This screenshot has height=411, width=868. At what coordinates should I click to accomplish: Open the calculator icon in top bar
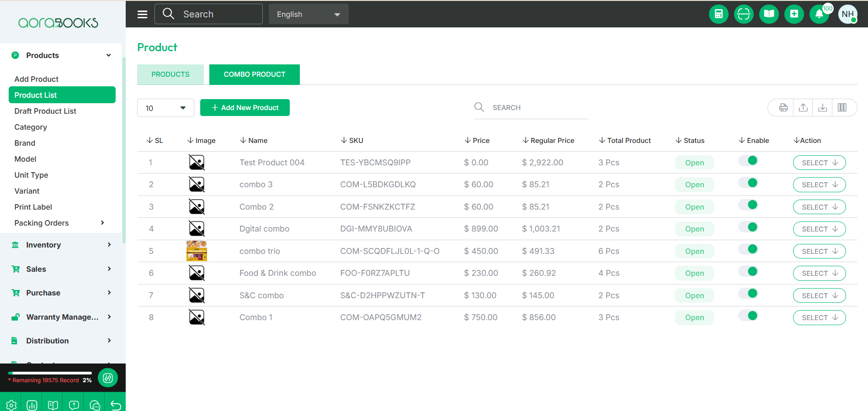click(x=719, y=14)
